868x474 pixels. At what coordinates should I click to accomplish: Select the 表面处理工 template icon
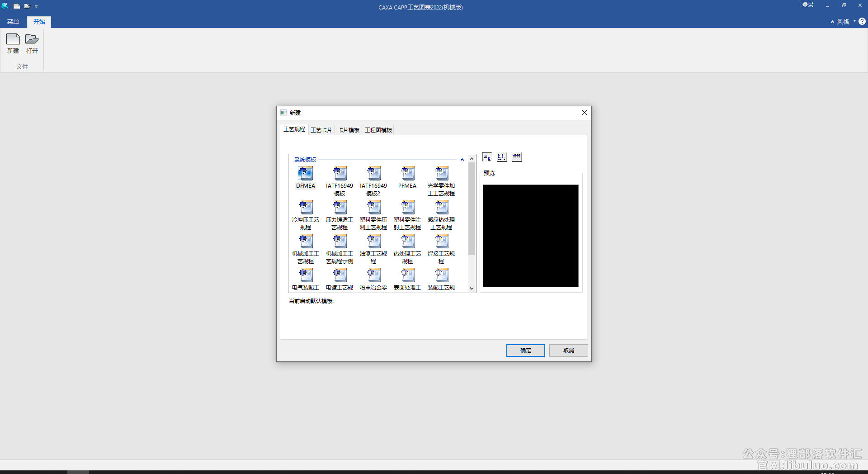(407, 275)
